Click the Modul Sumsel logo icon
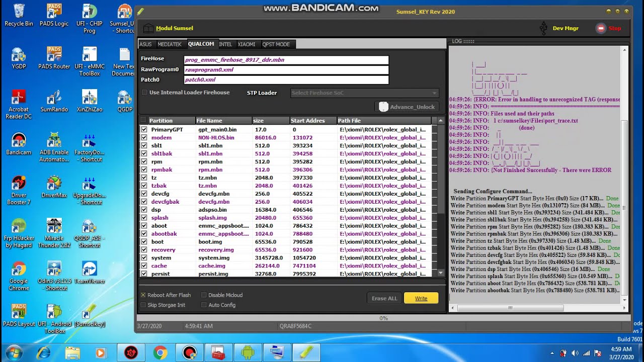 point(148,28)
